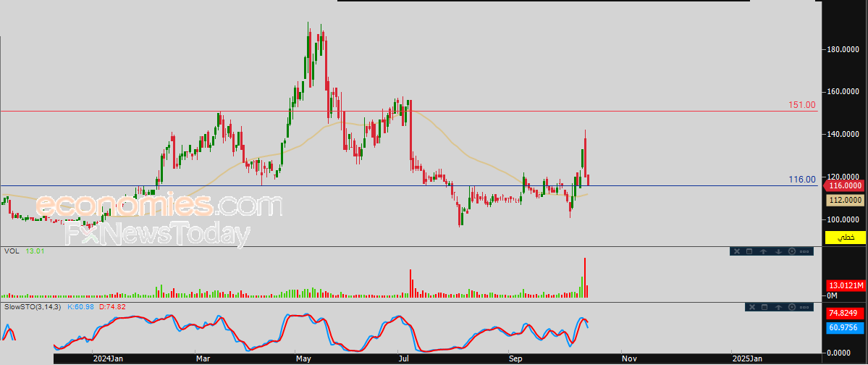Click the 13.0121M volume tag
The height and width of the screenshot is (365, 868).
pyautogui.click(x=846, y=286)
